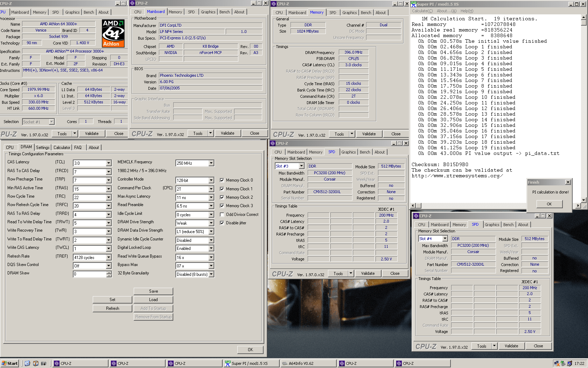Open the Row Cycle Time (TRC) dropdown
This screenshot has width=588, height=368.
click(x=109, y=198)
